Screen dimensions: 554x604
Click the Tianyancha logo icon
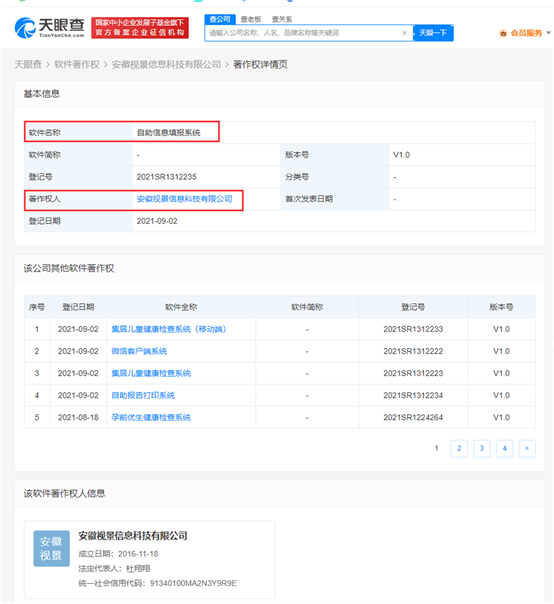[x=25, y=28]
